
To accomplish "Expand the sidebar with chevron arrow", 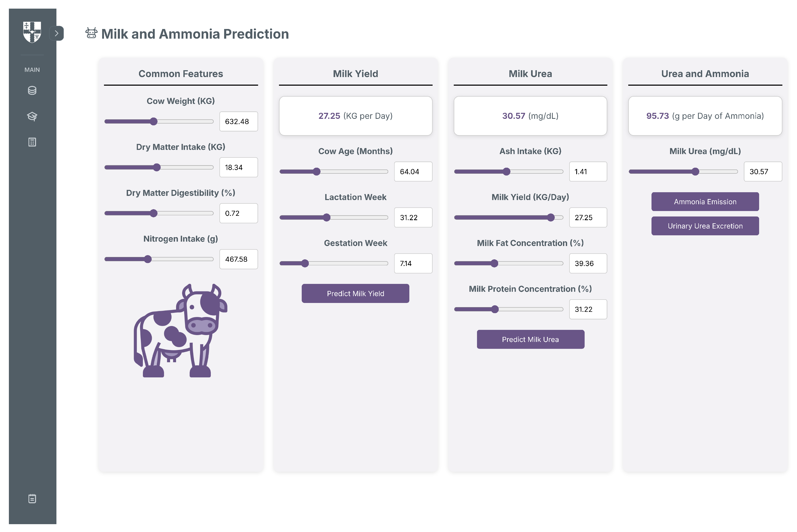I will coord(57,33).
